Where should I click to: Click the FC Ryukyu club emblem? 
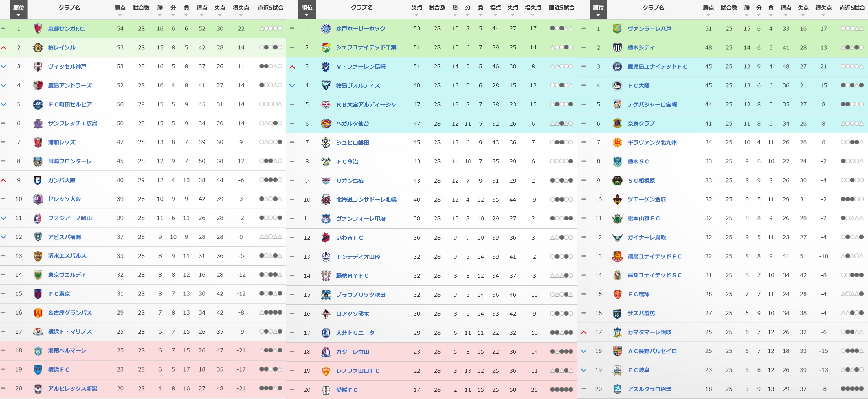617,294
